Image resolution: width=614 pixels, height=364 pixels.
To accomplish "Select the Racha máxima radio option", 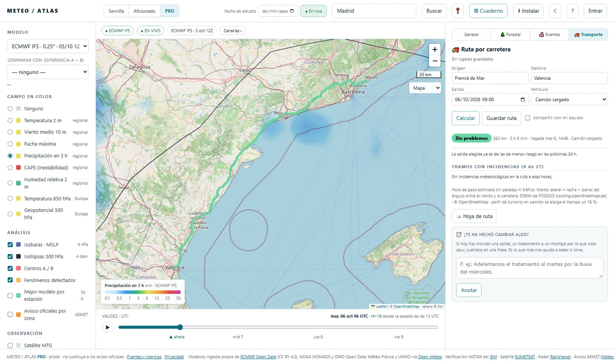I will [10, 144].
